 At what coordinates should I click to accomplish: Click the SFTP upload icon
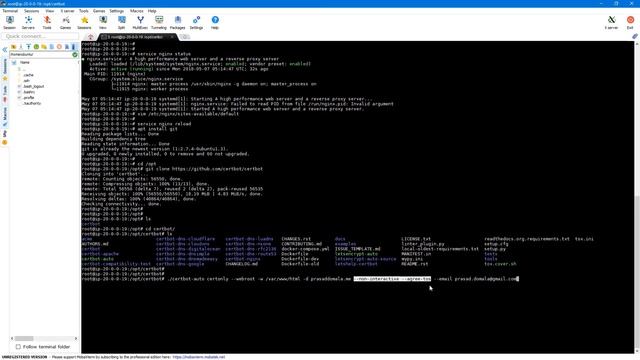(29, 47)
